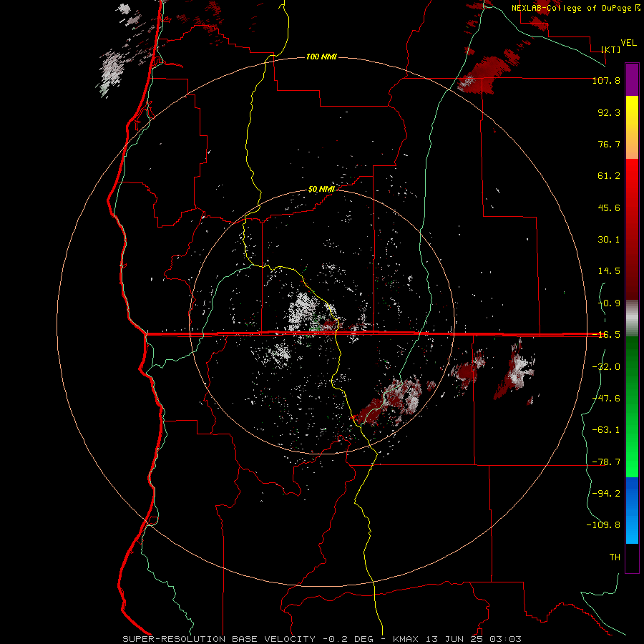The height and width of the screenshot is (644, 644).
Task: Click the -32.0 velocity scale value
Action: (606, 367)
